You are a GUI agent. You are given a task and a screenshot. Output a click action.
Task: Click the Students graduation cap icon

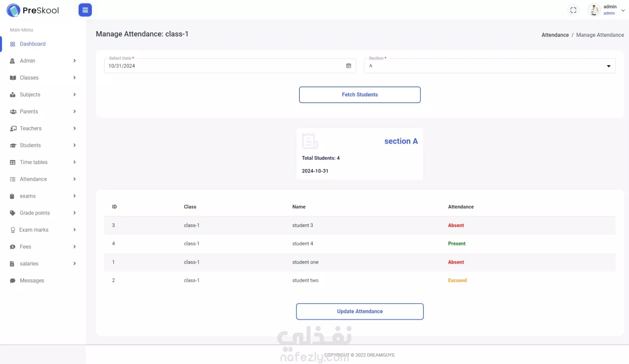13,145
